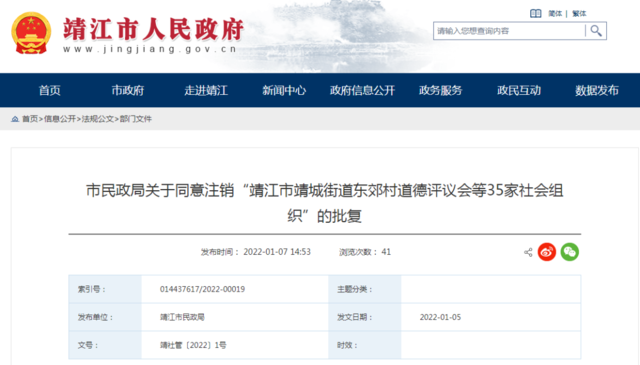Click index number 014437617/2022-00019
Viewport: 640px width, 365px height.
[202, 289]
